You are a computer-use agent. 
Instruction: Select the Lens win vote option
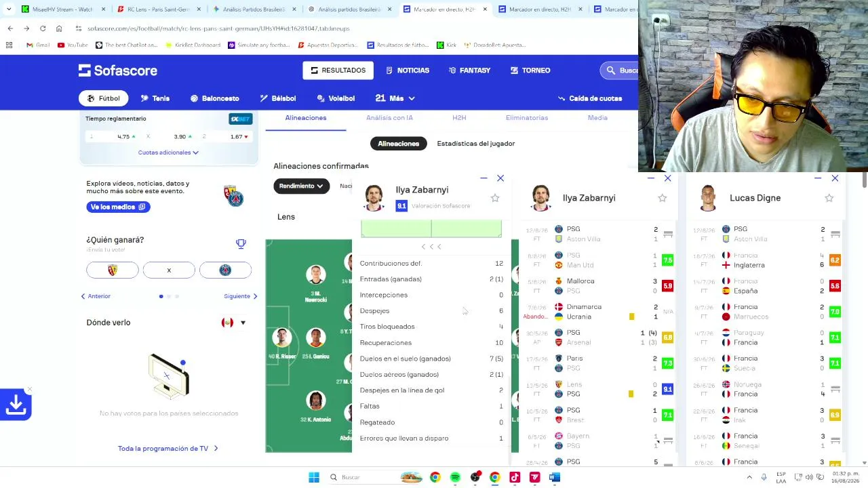(x=113, y=270)
